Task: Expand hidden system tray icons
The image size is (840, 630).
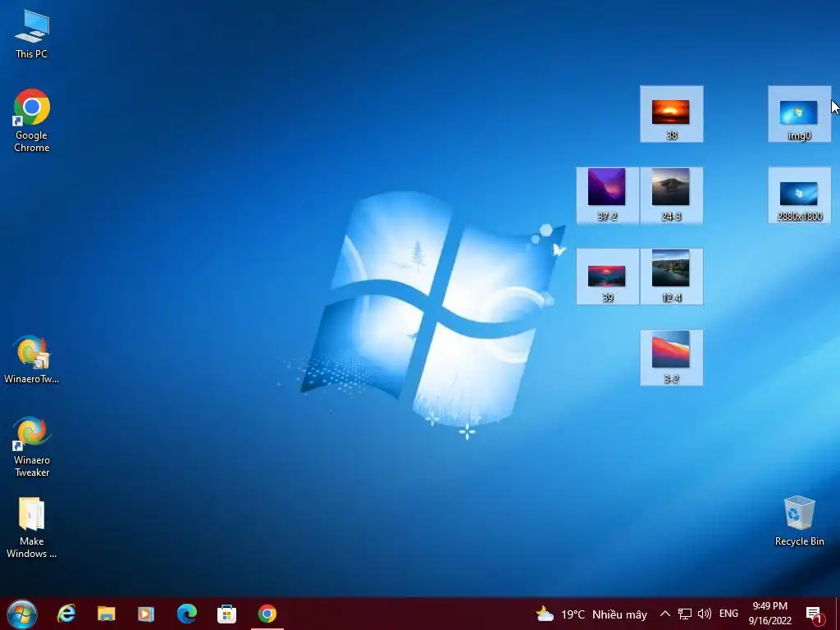Action: pos(664,614)
